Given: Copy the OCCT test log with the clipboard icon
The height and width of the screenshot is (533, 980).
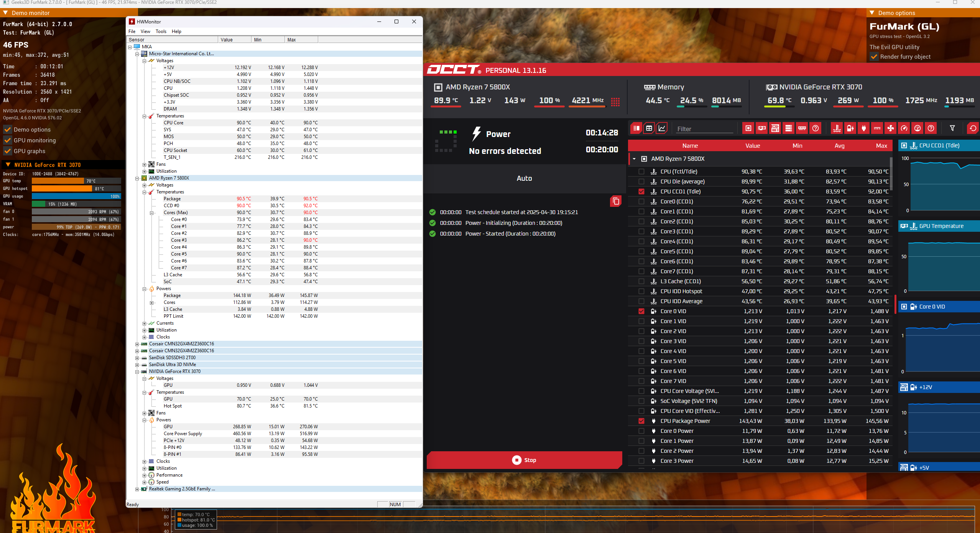Looking at the screenshot, I should coord(616,201).
